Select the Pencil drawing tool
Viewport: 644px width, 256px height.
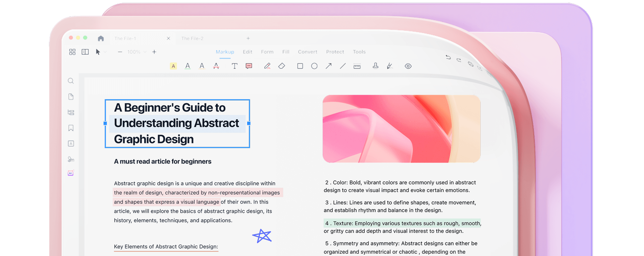pos(267,66)
